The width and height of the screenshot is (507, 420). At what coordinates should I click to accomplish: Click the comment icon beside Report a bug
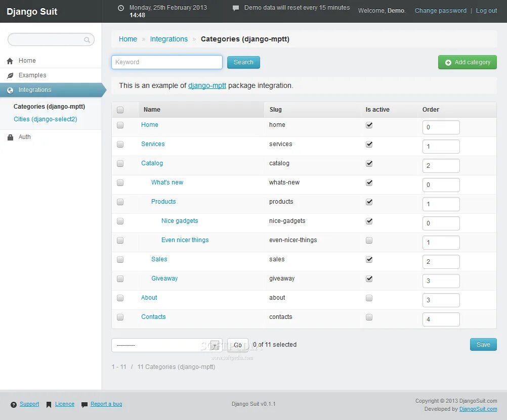[85, 405]
